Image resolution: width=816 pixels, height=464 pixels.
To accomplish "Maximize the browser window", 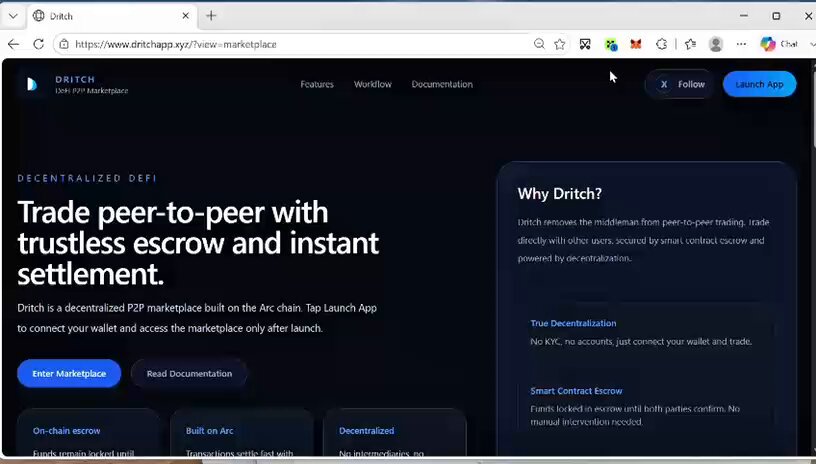I will 776,16.
